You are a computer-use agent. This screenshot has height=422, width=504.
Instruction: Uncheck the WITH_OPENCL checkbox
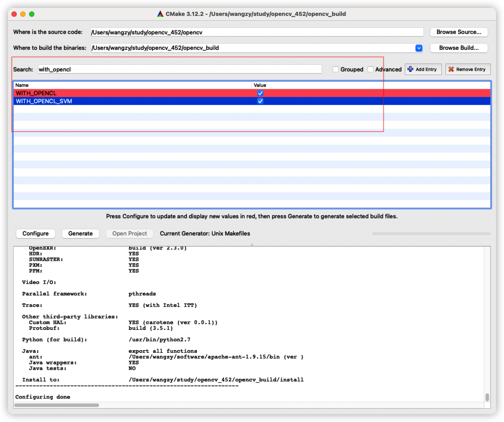(260, 93)
